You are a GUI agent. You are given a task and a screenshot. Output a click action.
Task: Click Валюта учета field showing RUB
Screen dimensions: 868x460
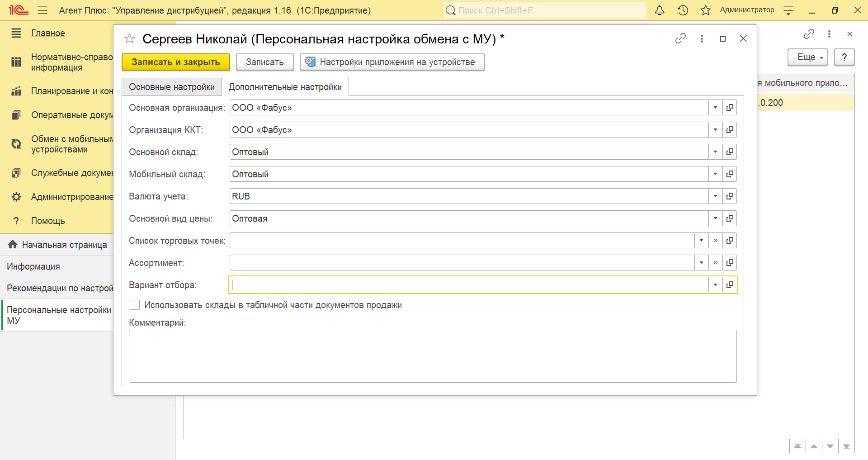click(469, 196)
